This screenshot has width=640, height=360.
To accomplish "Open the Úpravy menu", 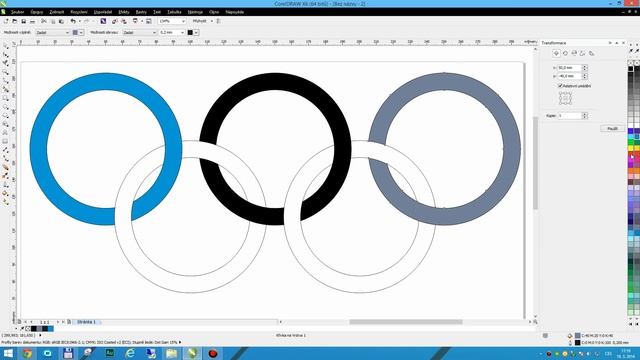I will tap(37, 12).
